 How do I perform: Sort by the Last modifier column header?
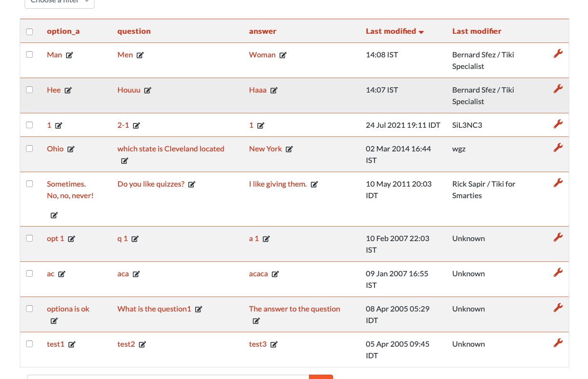tap(477, 31)
